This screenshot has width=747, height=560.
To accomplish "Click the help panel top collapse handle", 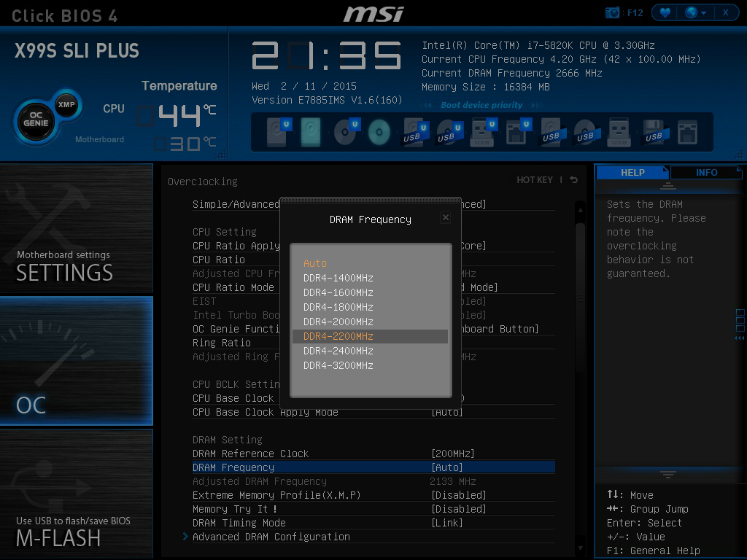I will pyautogui.click(x=668, y=186).
